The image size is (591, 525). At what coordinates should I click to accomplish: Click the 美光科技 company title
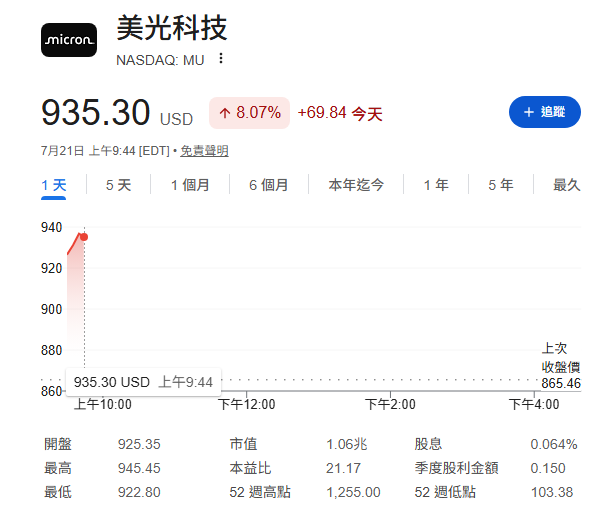(x=172, y=28)
